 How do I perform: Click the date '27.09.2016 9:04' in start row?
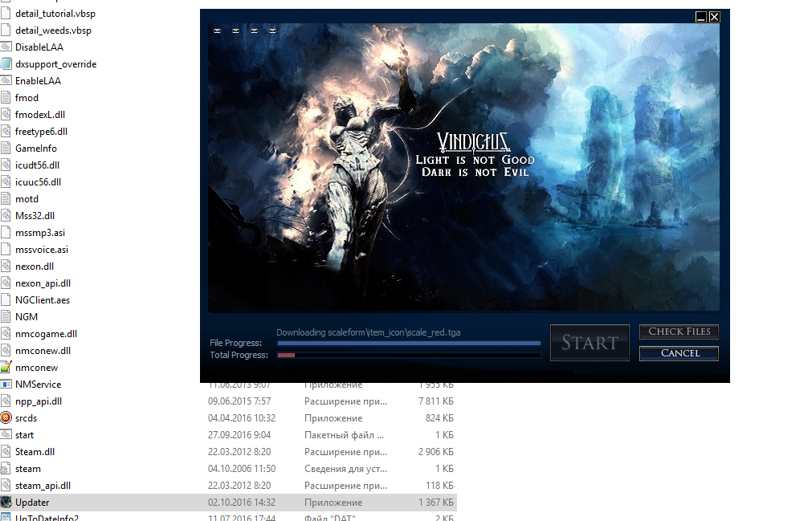coord(239,435)
